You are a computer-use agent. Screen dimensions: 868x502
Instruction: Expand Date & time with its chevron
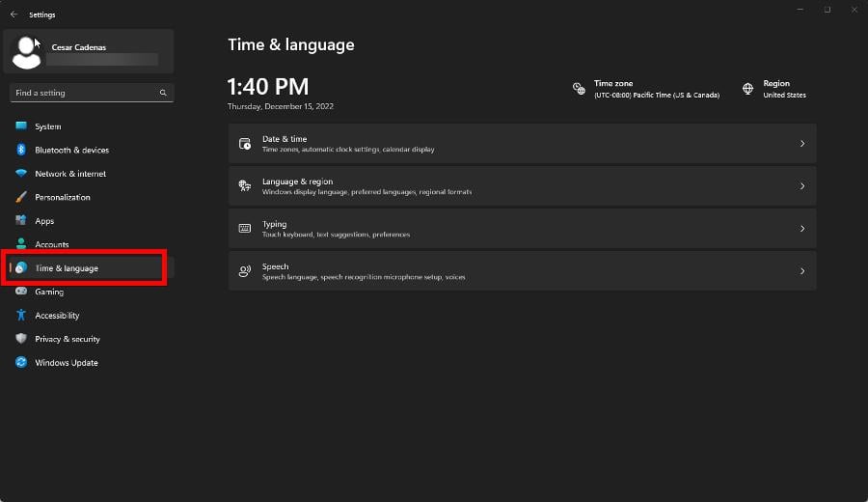[802, 144]
